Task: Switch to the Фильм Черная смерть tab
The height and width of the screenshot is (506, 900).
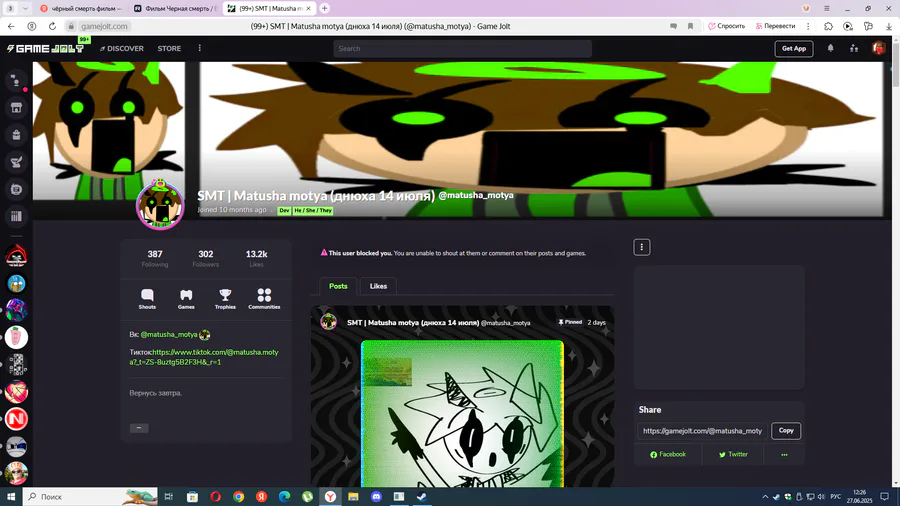Action: click(x=175, y=9)
